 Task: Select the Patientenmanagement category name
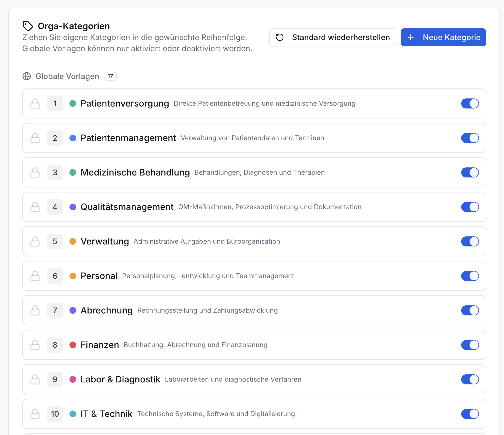click(x=128, y=138)
